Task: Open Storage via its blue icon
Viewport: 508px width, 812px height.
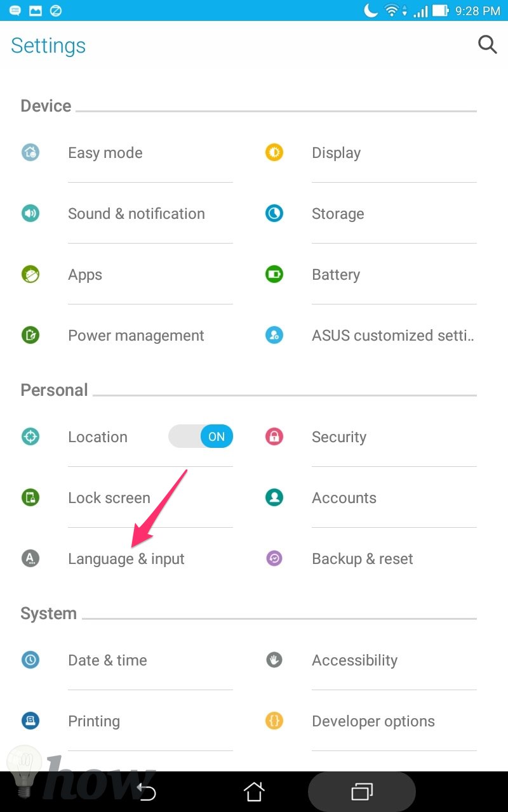Action: point(274,213)
